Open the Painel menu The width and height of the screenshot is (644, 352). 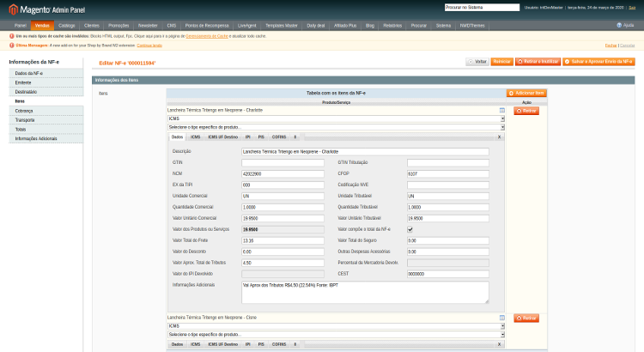[20, 26]
